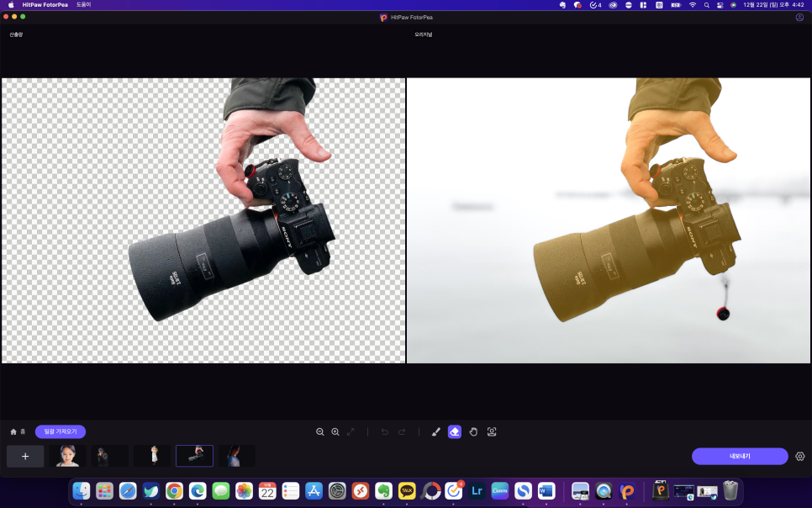Open Microsoft Word from the dock
812x508 pixels.
click(x=546, y=490)
